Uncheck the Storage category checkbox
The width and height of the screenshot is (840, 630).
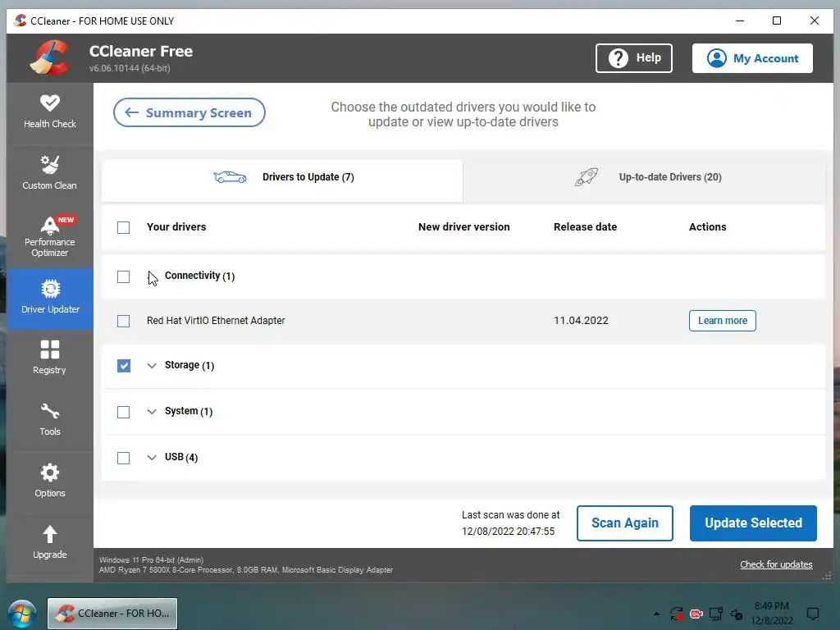123,365
